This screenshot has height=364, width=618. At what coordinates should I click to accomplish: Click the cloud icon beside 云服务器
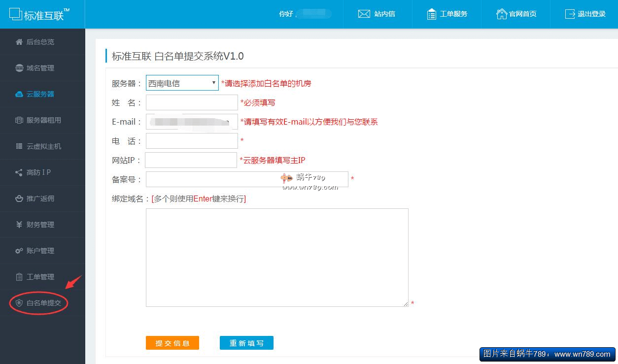(19, 94)
